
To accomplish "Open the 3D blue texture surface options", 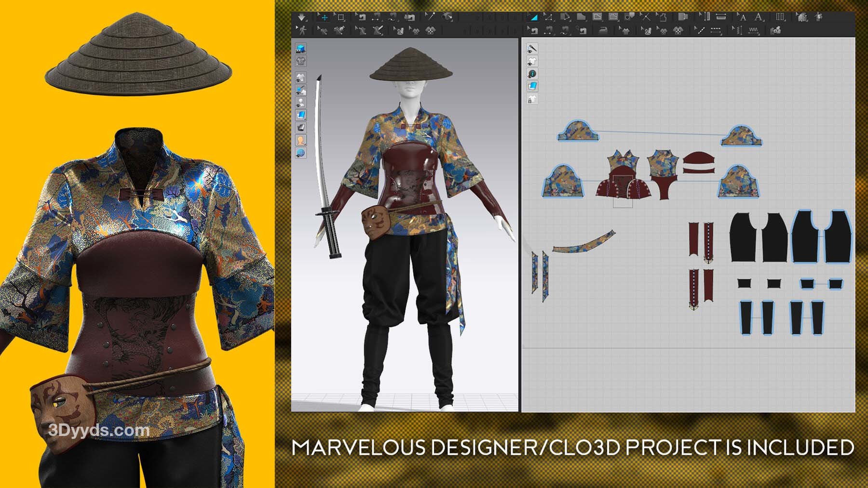I will (300, 115).
